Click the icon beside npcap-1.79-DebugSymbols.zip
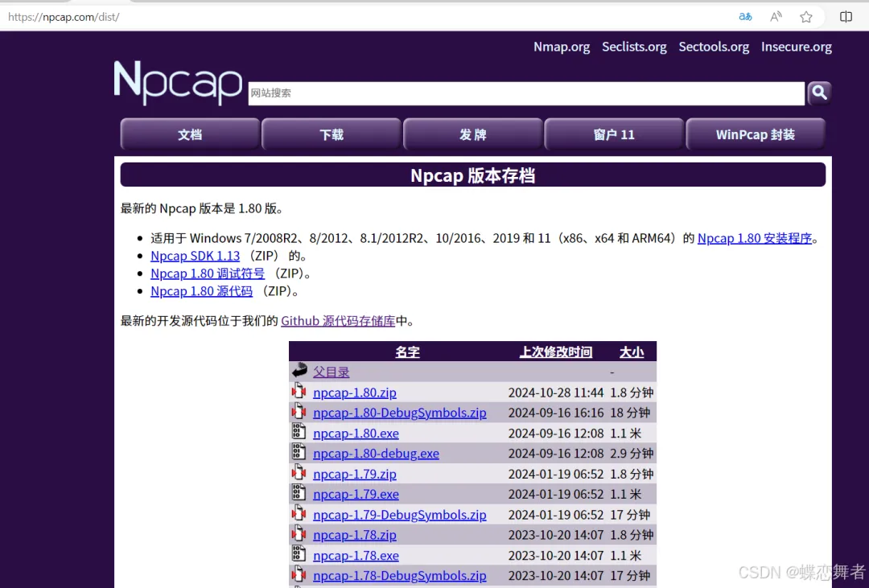Viewport: 869px width, 588px height. point(299,513)
